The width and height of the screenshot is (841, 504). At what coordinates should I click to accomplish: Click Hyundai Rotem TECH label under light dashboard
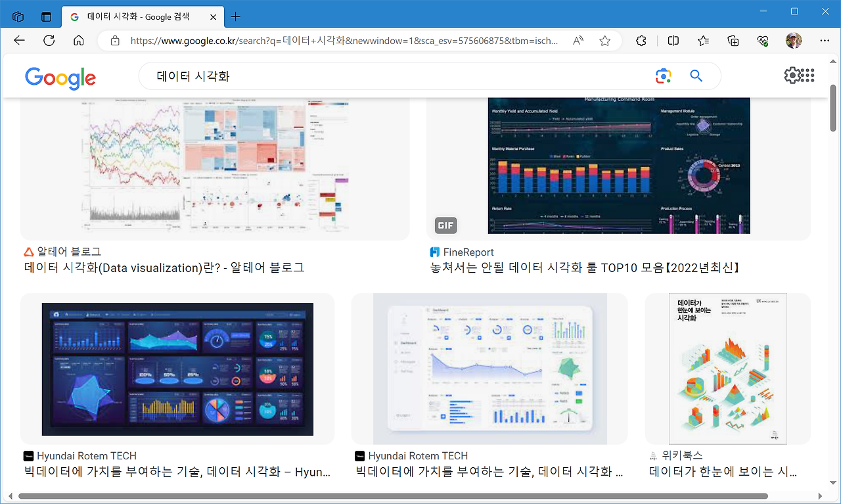(x=418, y=456)
